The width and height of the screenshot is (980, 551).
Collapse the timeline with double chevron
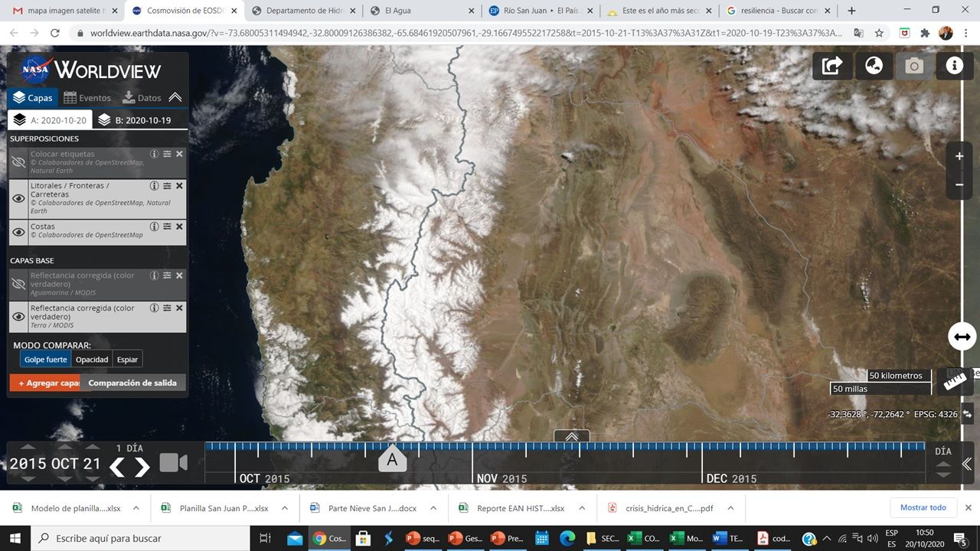point(966,464)
